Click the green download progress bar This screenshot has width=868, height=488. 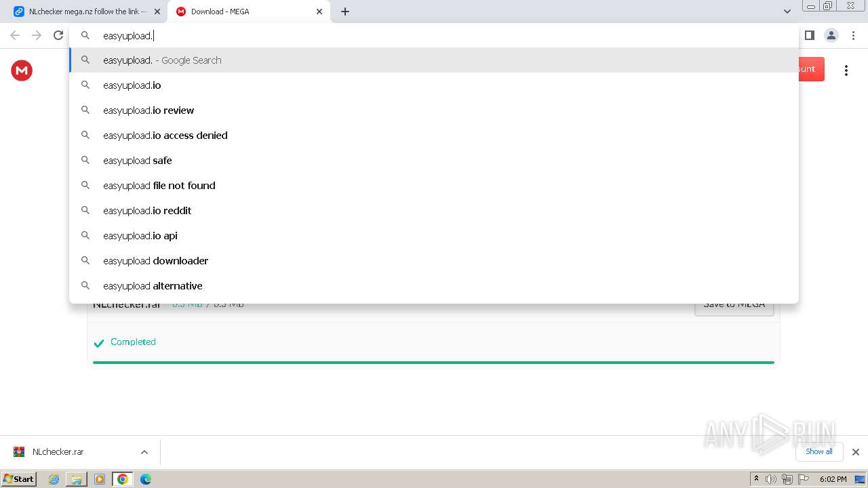(433, 363)
